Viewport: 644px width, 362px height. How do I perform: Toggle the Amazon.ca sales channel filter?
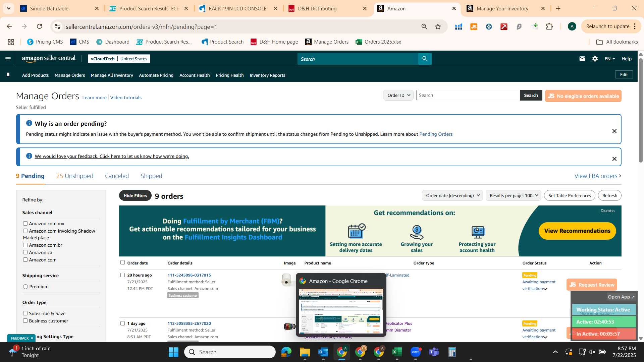(x=25, y=252)
